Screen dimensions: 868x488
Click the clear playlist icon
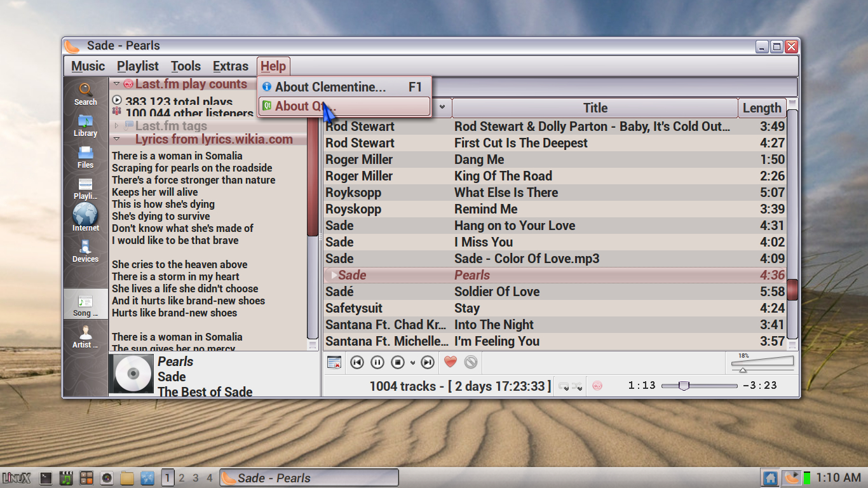pyautogui.click(x=334, y=362)
